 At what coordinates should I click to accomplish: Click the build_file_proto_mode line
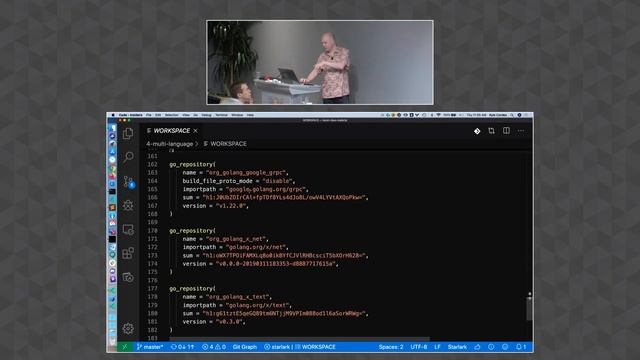[239, 181]
